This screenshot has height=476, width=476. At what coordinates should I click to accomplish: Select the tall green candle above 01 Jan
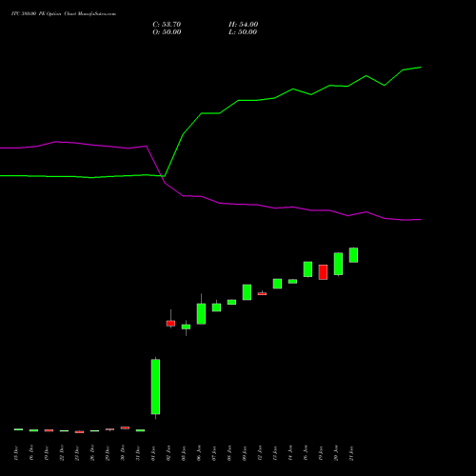click(155, 387)
